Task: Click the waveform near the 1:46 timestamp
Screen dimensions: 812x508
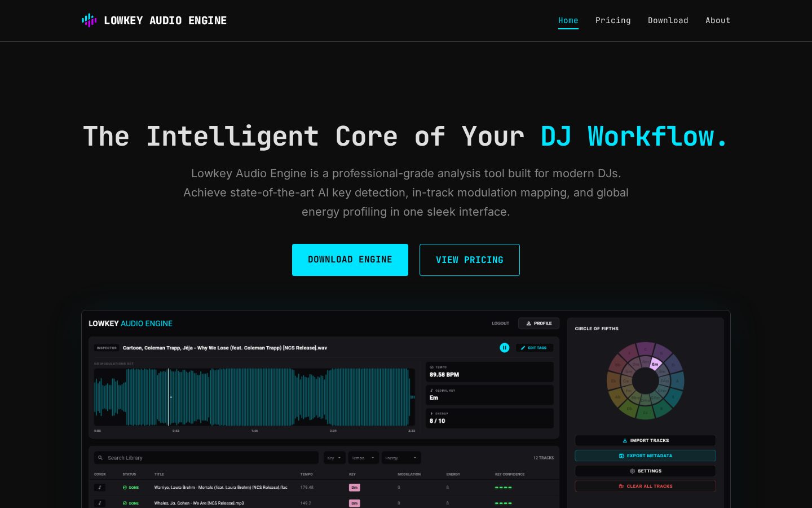Action: (254, 397)
